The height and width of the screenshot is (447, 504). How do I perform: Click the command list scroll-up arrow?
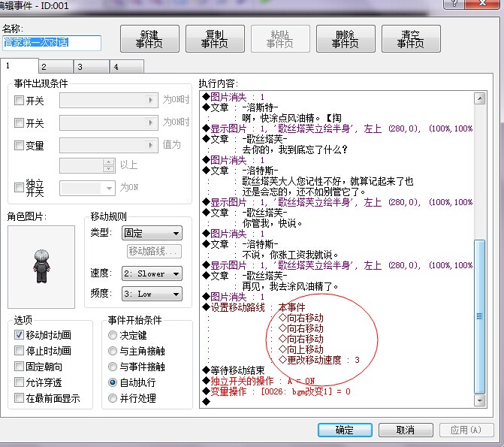click(479, 98)
